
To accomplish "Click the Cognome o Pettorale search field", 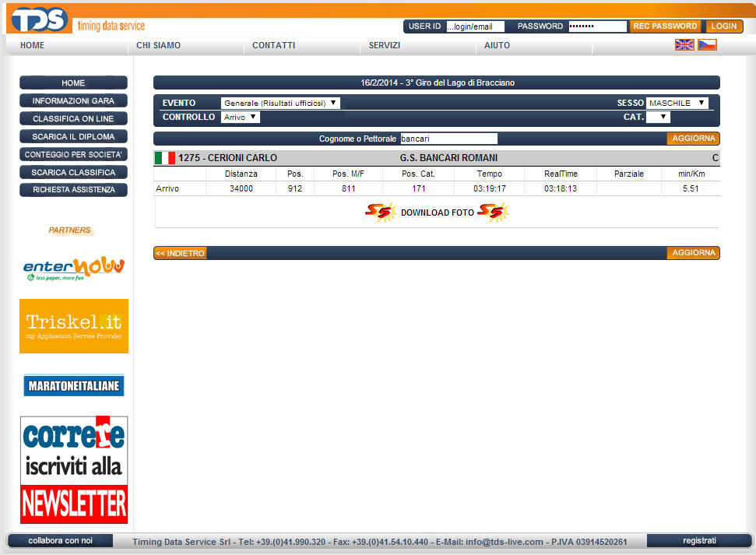I will [448, 139].
